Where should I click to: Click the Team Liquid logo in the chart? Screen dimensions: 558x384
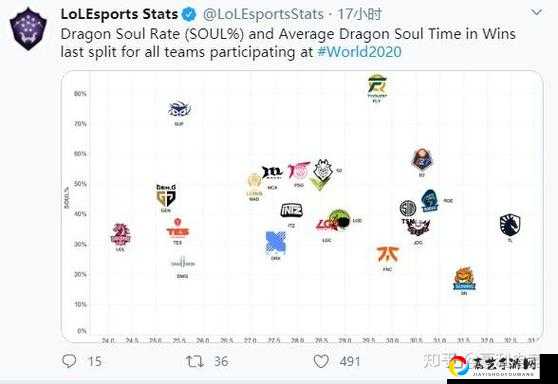[x=510, y=225]
